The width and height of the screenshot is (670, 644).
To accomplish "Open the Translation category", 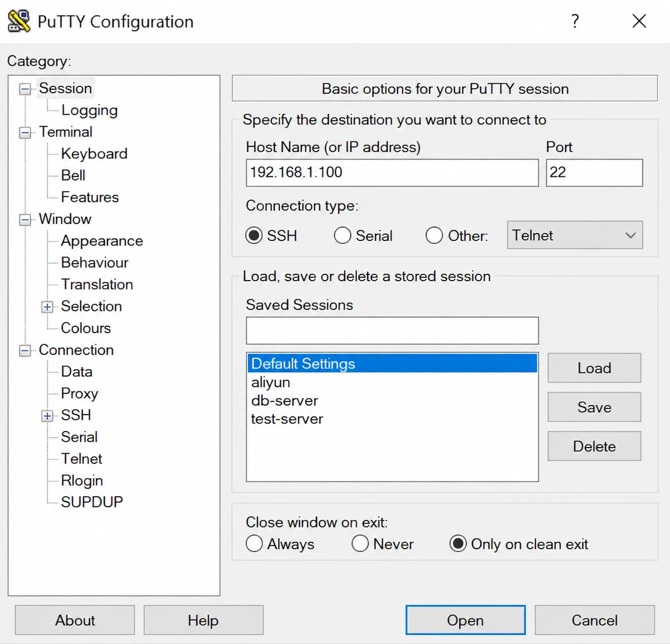I will point(97,284).
